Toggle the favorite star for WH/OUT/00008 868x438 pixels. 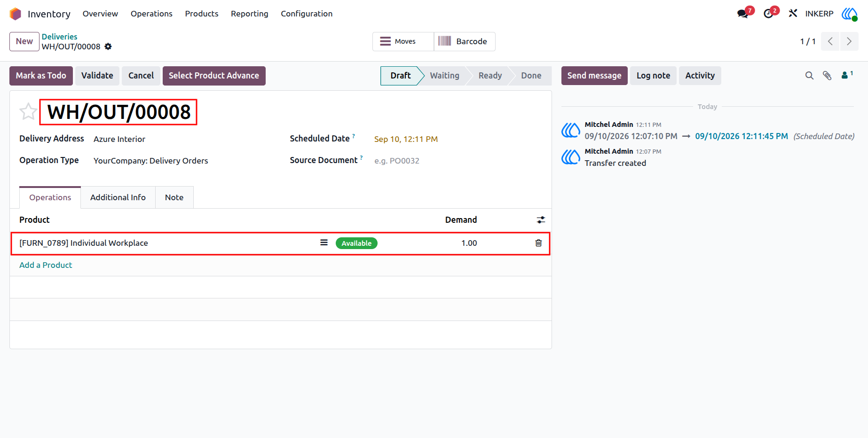point(28,112)
